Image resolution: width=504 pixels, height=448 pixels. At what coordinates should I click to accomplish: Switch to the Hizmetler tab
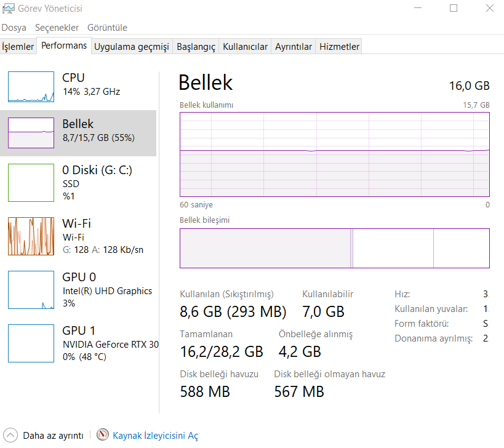coord(339,47)
